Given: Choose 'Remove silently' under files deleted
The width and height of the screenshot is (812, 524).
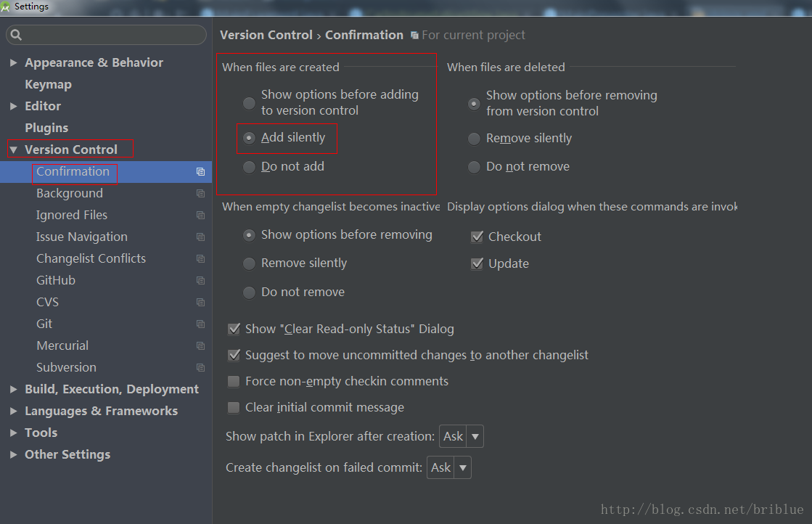Looking at the screenshot, I should 474,139.
